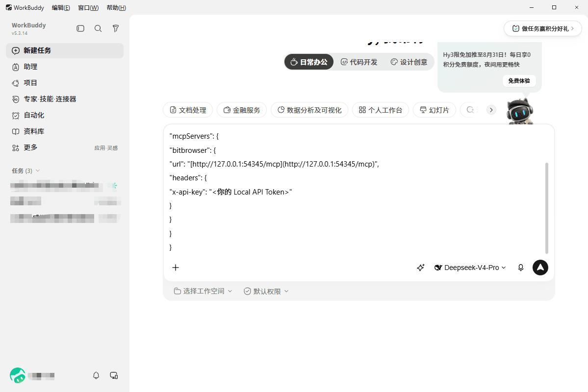The width and height of the screenshot is (588, 392).
Task: Open the 窗口(W) menu
Action: coord(88,7)
